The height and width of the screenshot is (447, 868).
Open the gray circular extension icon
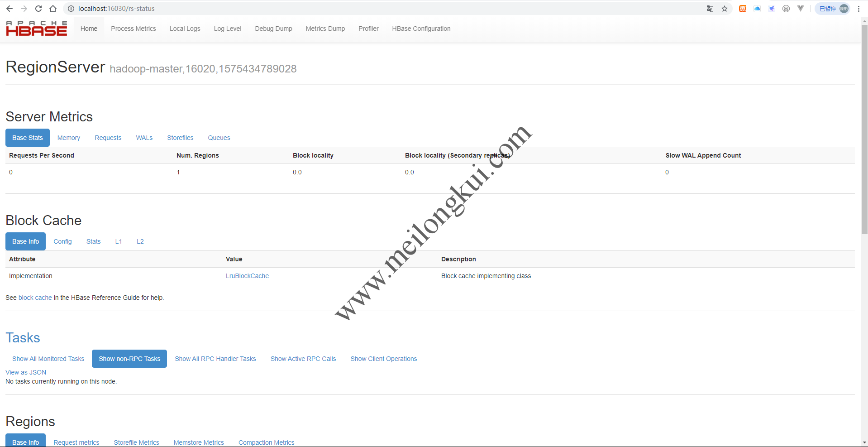786,9
